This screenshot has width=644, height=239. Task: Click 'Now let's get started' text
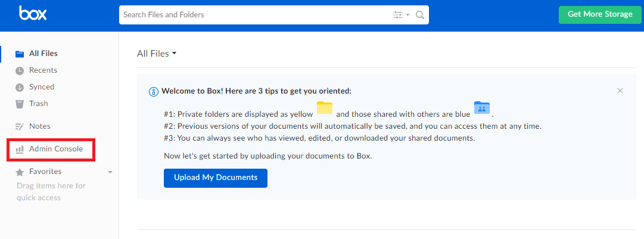pos(267,156)
